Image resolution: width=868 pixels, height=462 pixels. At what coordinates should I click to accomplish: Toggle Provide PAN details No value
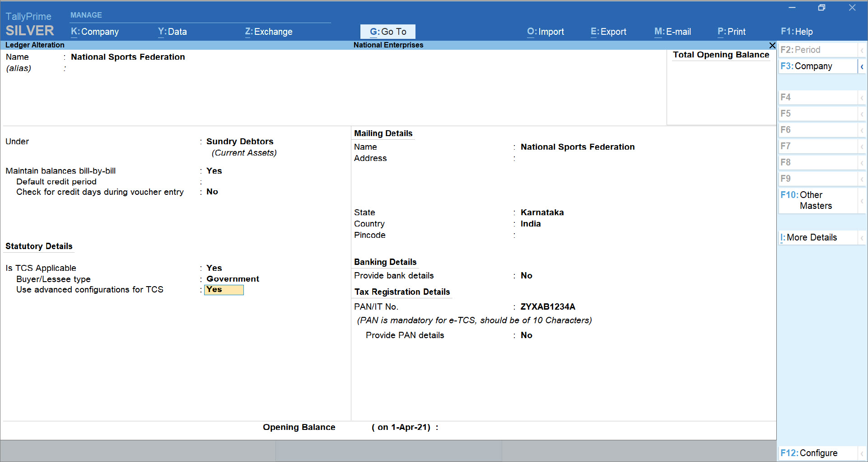coord(527,335)
